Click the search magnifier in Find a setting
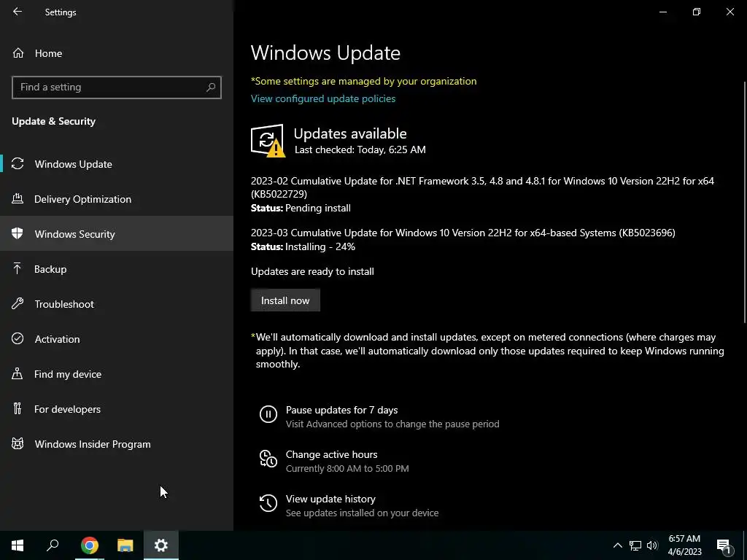The width and height of the screenshot is (747, 560). (211, 87)
